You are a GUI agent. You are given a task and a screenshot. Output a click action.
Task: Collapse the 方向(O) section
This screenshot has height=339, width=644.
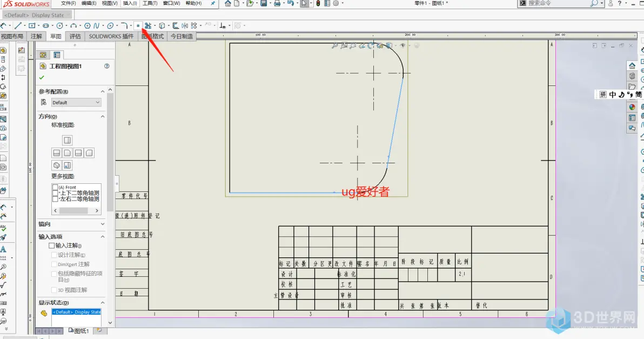click(103, 116)
